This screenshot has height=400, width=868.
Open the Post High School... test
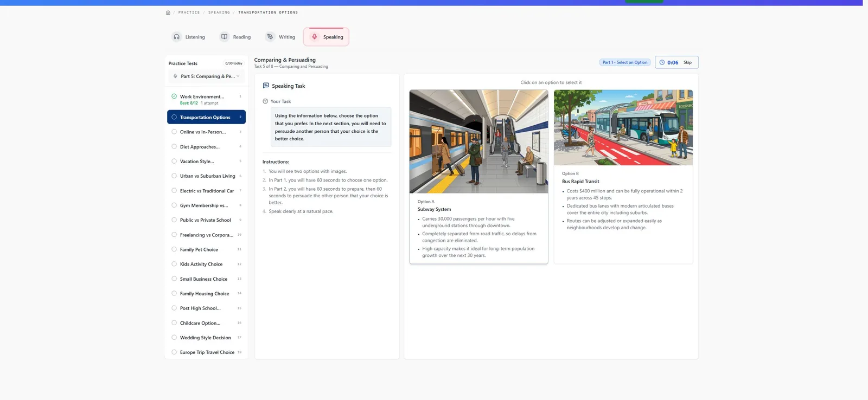[207, 308]
